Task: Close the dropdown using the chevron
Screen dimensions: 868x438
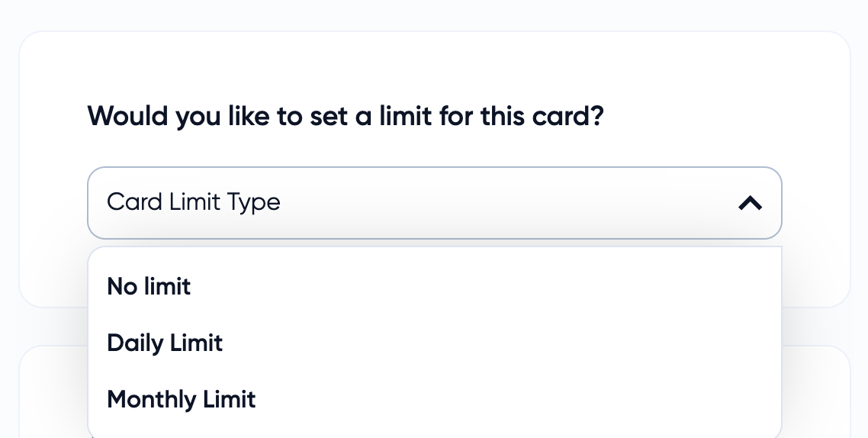Action: (x=751, y=203)
